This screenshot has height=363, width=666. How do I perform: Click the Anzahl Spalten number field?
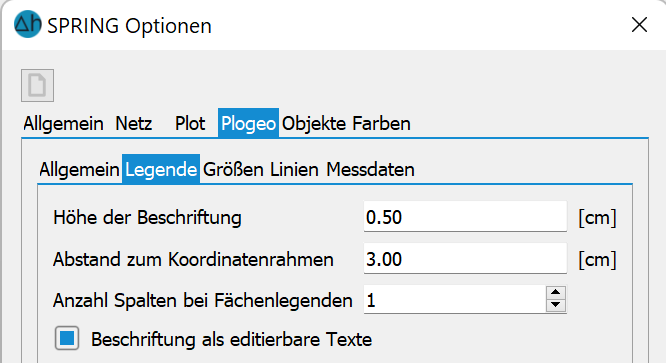pyautogui.click(x=455, y=300)
